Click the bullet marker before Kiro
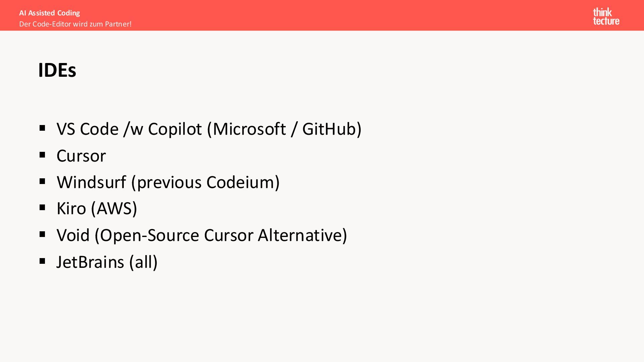Viewport: 644px width, 362px height. tap(42, 208)
